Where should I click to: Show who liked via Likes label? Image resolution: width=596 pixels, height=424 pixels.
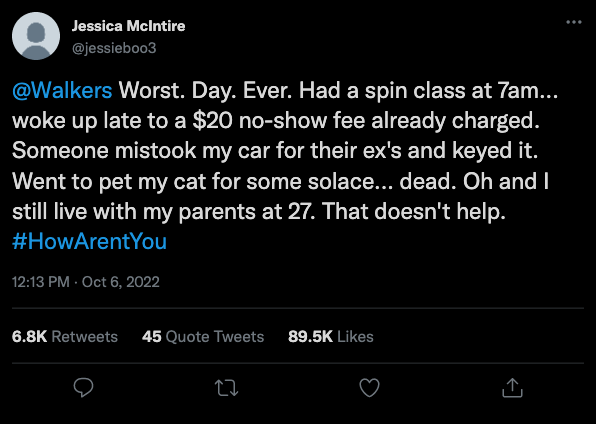[x=355, y=337]
